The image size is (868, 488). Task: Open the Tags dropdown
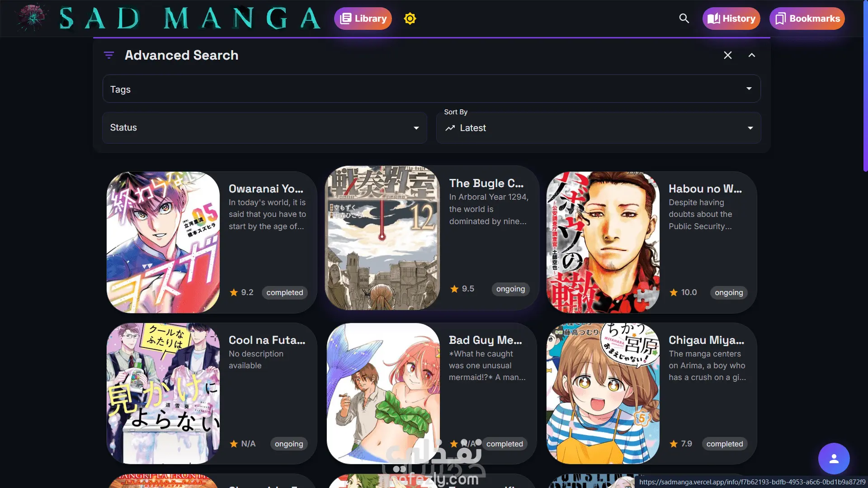(x=431, y=89)
